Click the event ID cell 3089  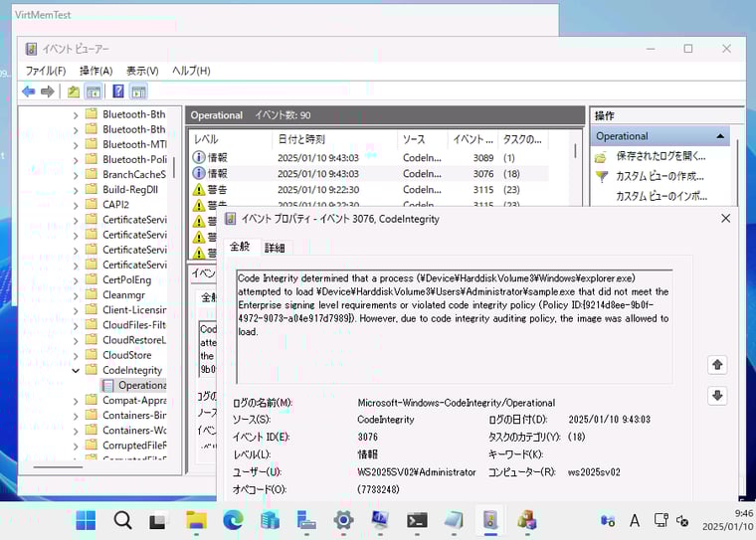[x=482, y=158]
